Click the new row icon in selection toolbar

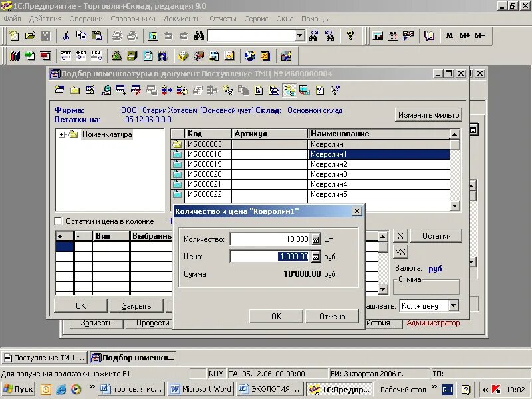click(x=59, y=90)
